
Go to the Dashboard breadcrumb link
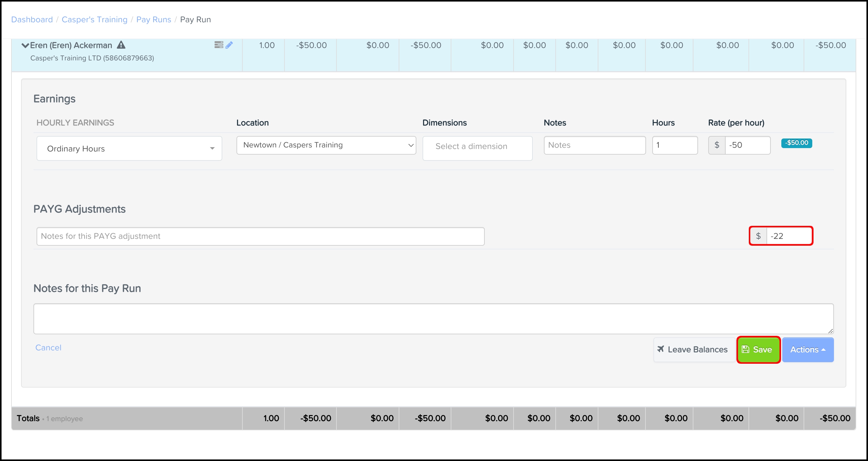[x=32, y=20]
